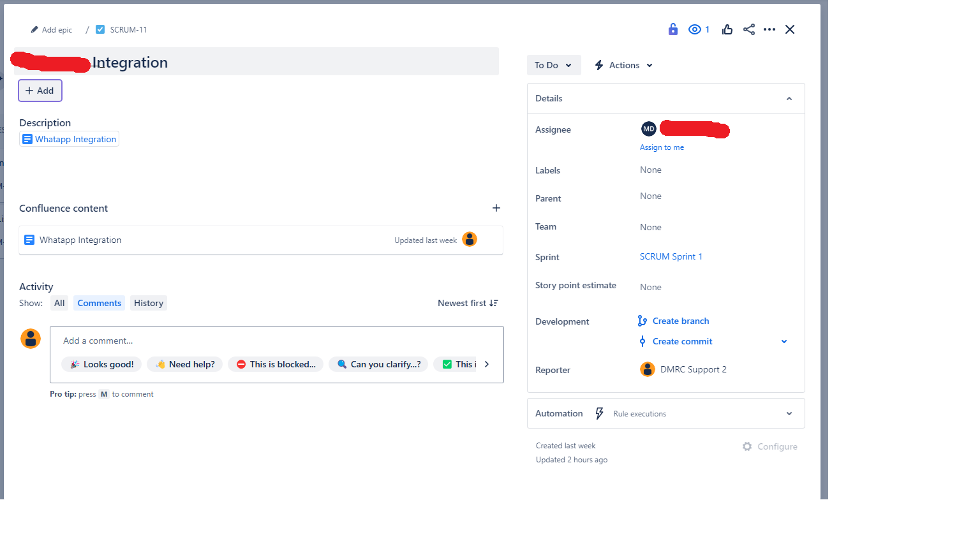Click the Create branch icon
Viewport: 980px width, 551px height.
coord(642,321)
